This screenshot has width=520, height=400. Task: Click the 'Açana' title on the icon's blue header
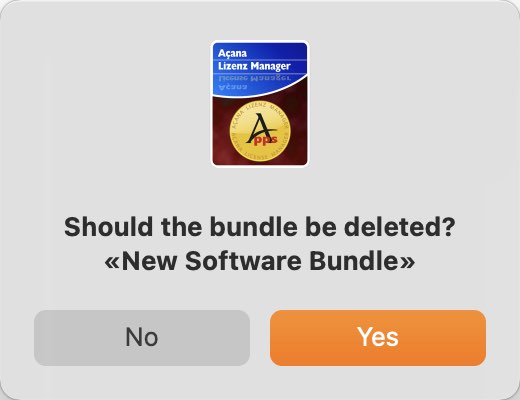[232, 53]
